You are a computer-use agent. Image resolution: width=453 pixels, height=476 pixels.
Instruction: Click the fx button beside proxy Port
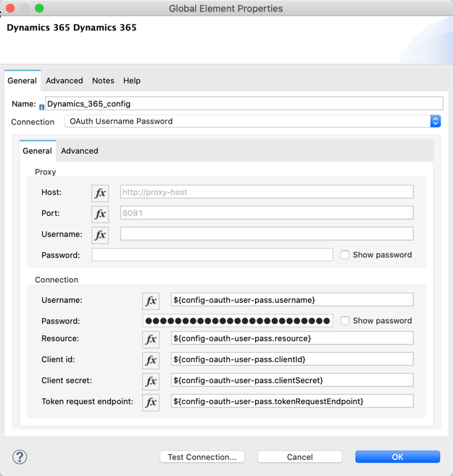pos(100,214)
